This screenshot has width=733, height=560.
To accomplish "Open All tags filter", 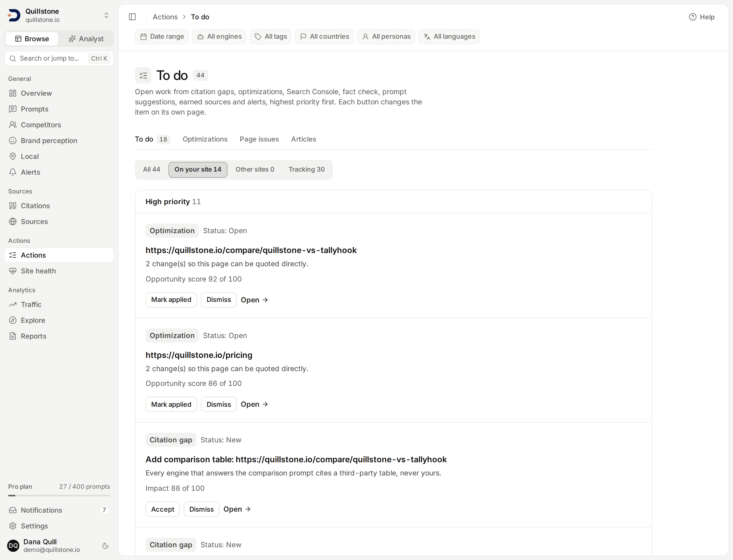I will [270, 36].
